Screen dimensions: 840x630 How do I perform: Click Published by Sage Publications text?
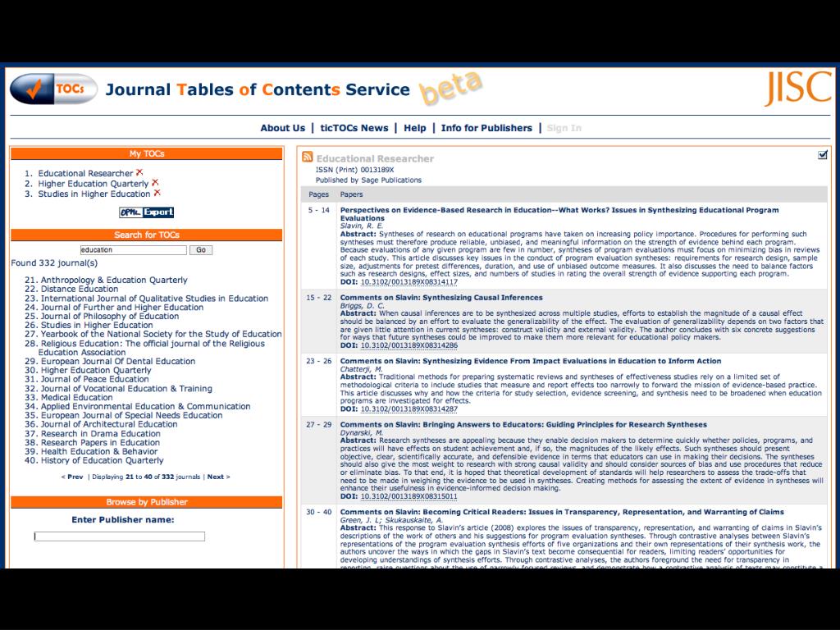pyautogui.click(x=368, y=180)
